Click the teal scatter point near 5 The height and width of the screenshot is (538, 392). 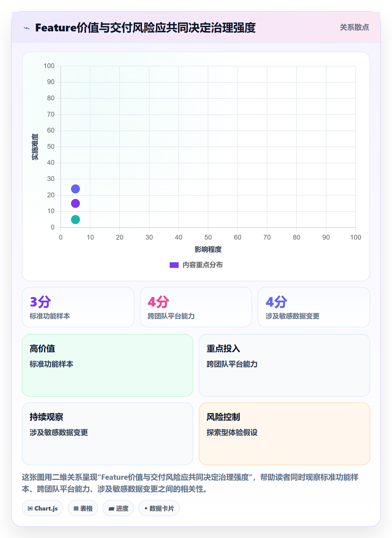click(75, 219)
